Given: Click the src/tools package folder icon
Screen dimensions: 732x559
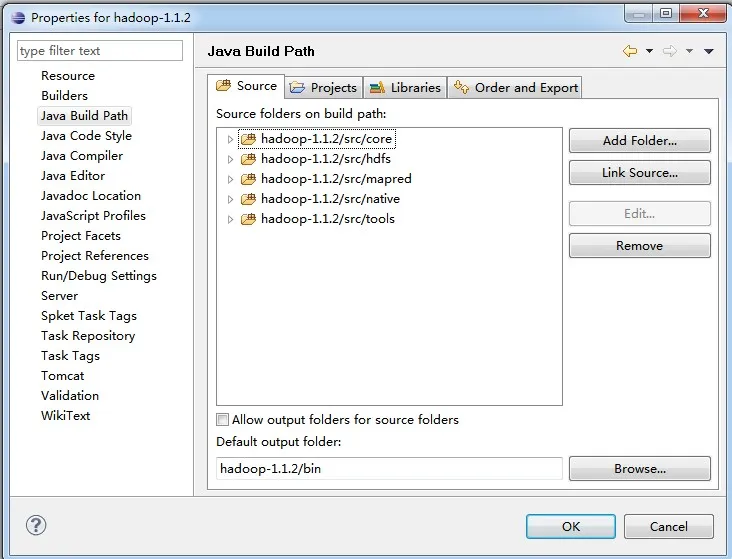Looking at the screenshot, I should point(248,219).
